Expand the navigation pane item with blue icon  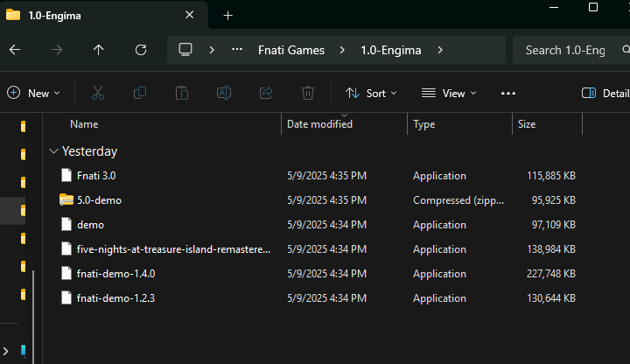[5, 352]
